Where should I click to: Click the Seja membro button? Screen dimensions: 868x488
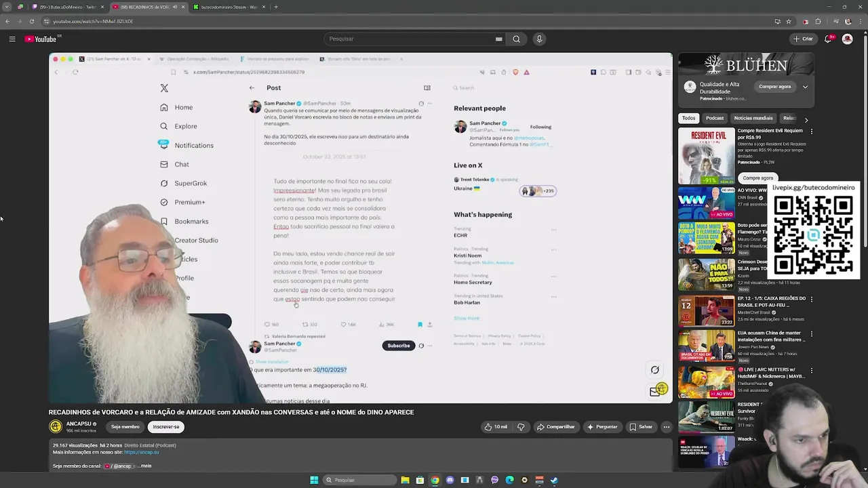[x=125, y=427]
